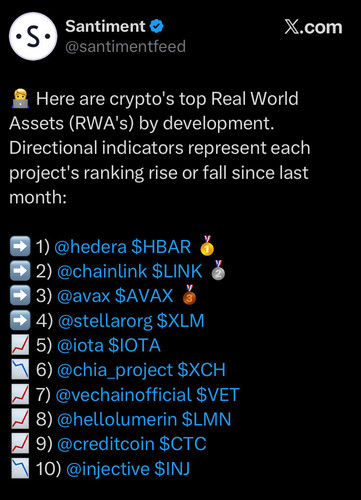
Task: Open the @hedera mention link
Action: (x=90, y=247)
